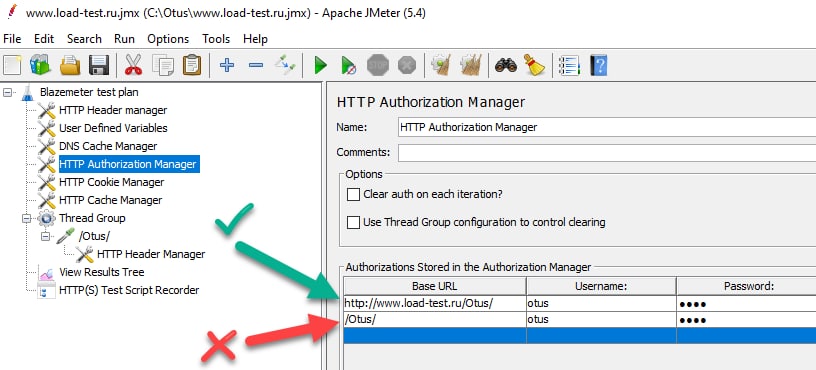
Task: Click username otus in the /Otus/ row
Action: coord(601,320)
